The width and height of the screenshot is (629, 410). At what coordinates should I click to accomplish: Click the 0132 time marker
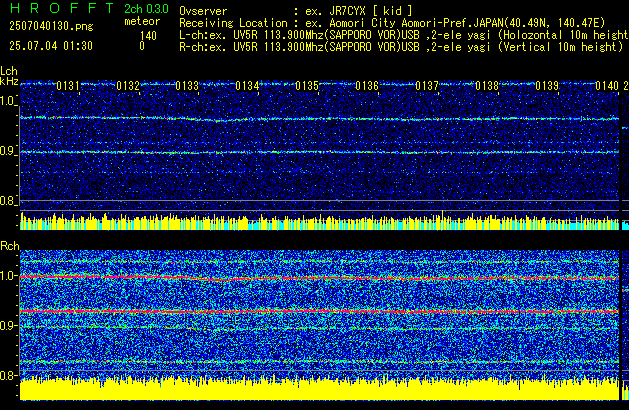pyautogui.click(x=128, y=86)
